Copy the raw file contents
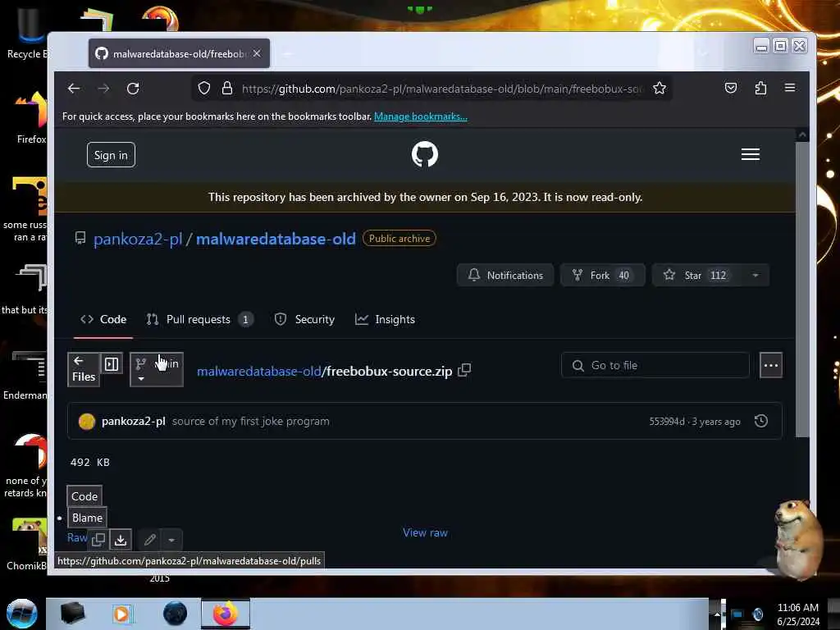Screen dimensions: 840x630 tap(98, 540)
